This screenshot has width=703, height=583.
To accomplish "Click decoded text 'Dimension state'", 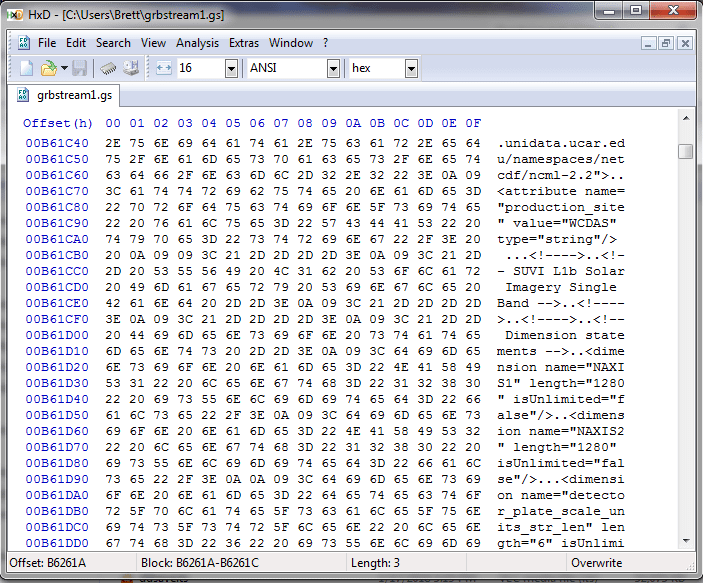I will coord(565,335).
